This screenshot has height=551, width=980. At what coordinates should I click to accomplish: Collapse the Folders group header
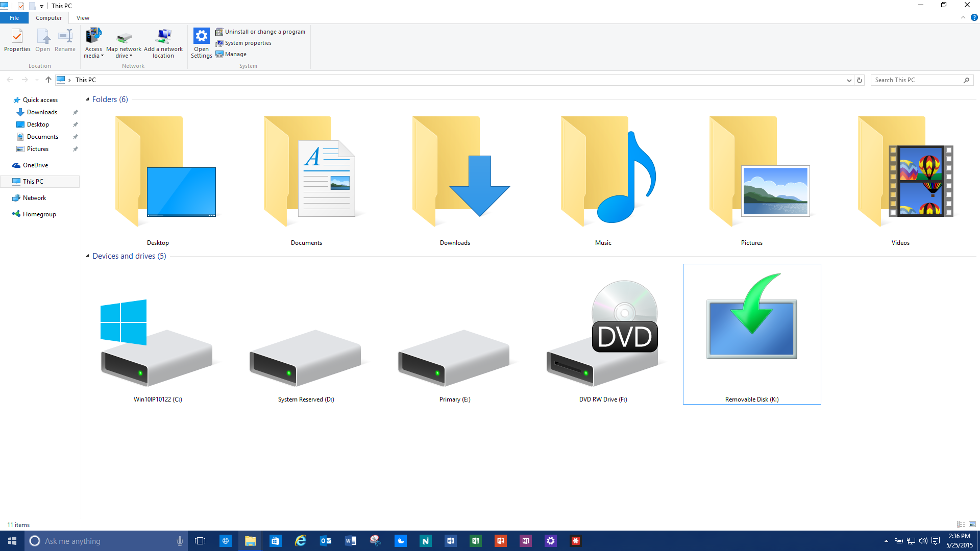tap(87, 99)
